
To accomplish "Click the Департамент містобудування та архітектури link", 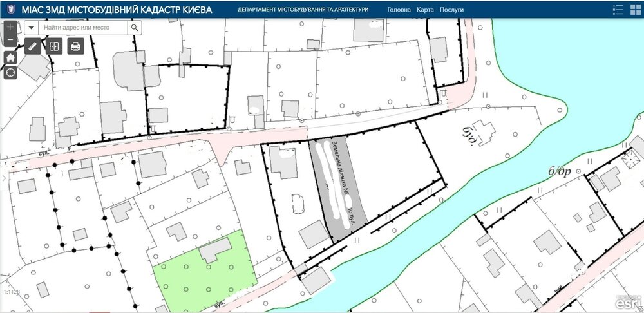I will point(303,10).
